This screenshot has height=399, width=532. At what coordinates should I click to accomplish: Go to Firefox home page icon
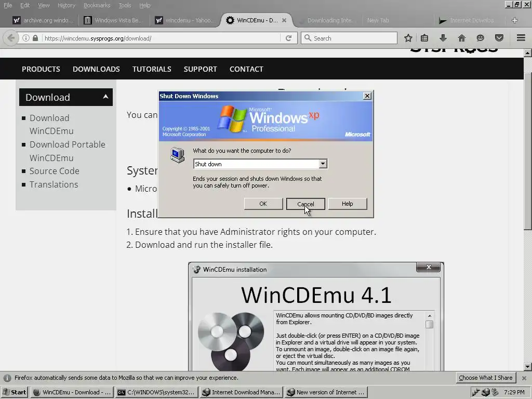pyautogui.click(x=461, y=38)
